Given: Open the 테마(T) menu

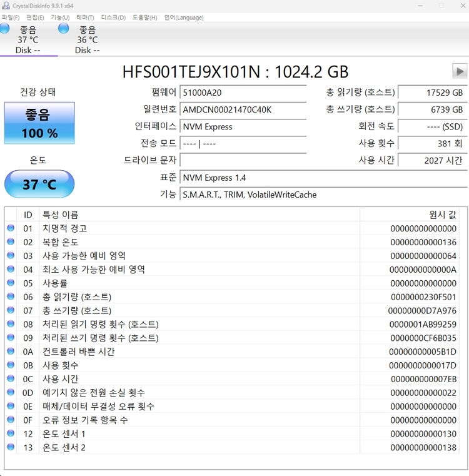Looking at the screenshot, I should click(85, 18).
